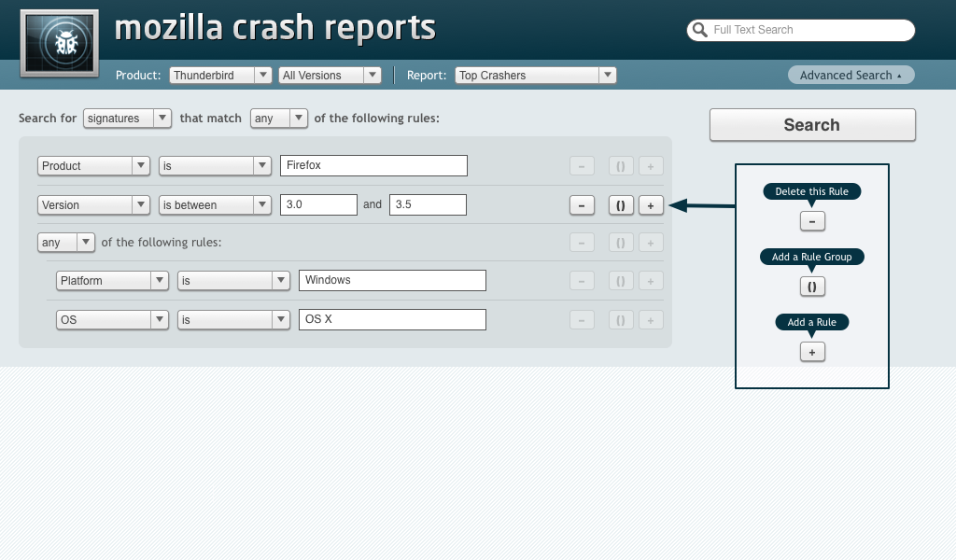Image resolution: width=956 pixels, height=560 pixels.
Task: Expand the Top Crashers report dropdown
Action: (535, 75)
